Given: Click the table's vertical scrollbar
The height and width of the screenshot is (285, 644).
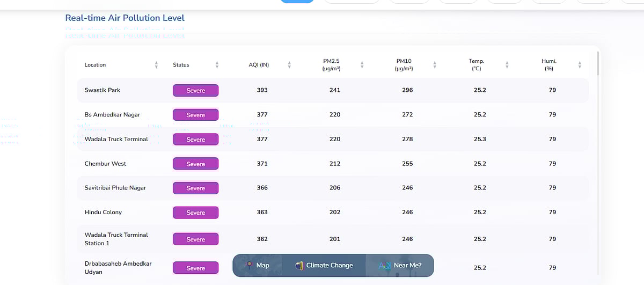Looking at the screenshot, I should 598,64.
